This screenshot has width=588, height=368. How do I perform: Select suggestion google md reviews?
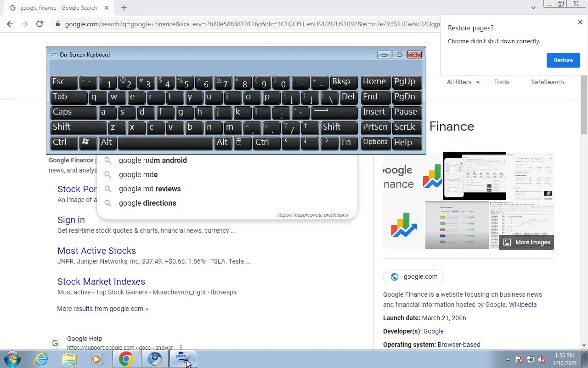point(227,189)
